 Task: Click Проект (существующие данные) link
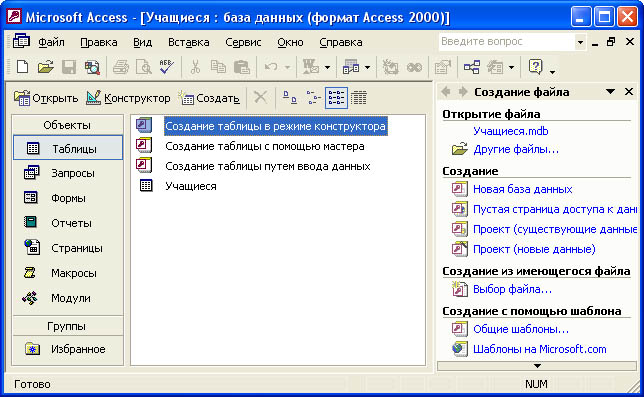pos(555,229)
